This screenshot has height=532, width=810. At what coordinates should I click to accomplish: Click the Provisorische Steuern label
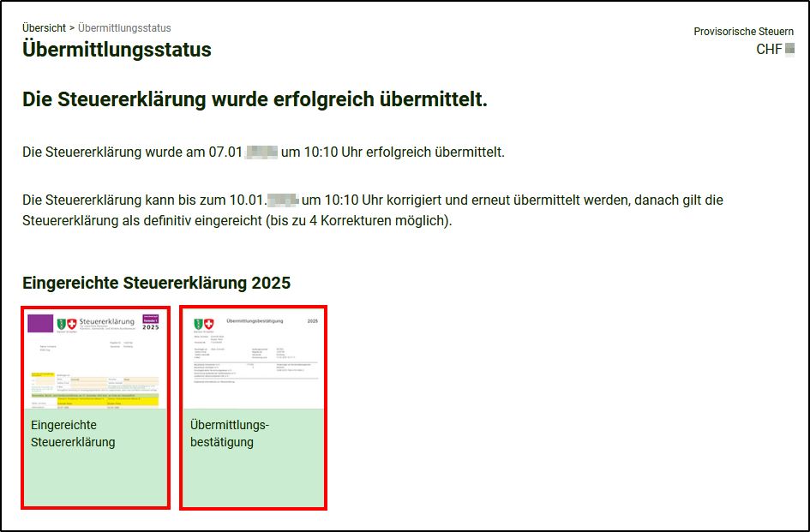point(743,32)
